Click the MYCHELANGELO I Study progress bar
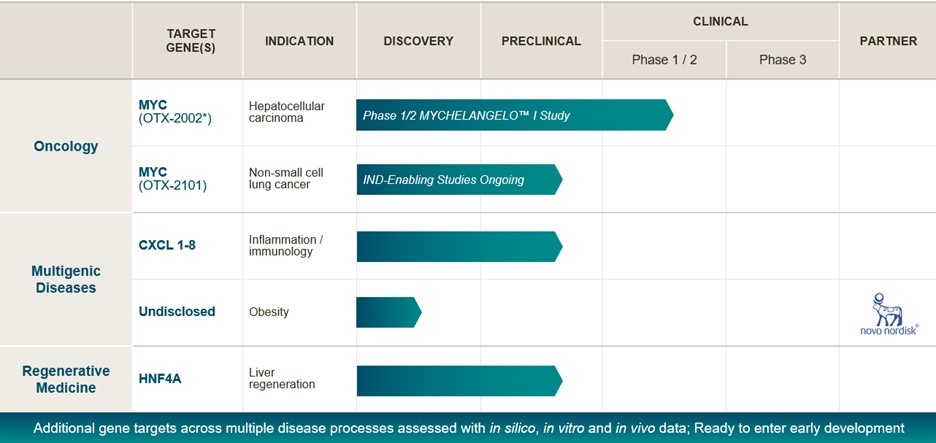 [x=512, y=115]
